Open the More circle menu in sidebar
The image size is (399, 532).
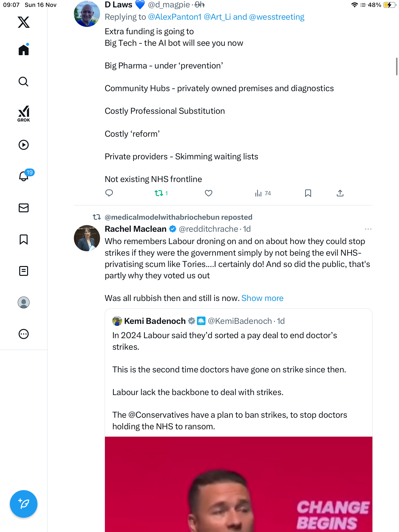coord(24,334)
